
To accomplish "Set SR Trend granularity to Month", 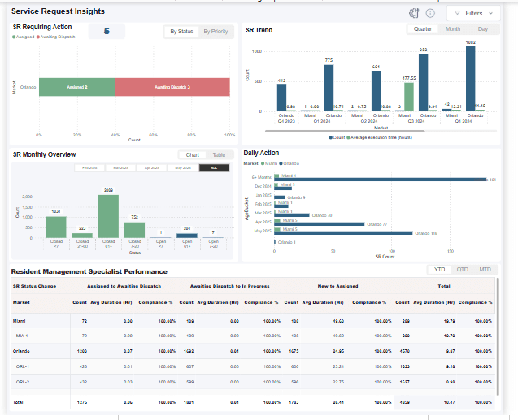I will (452, 29).
